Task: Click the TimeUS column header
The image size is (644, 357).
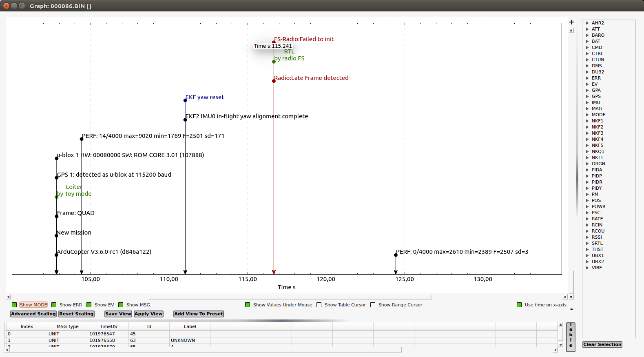Action: 108,326
